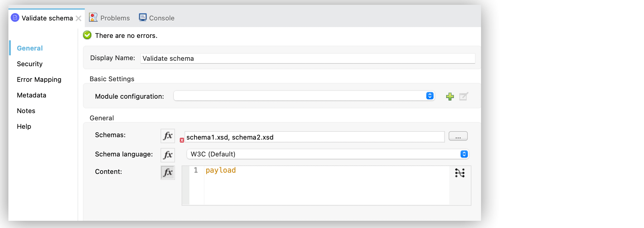Open the Console tab

pyautogui.click(x=157, y=18)
